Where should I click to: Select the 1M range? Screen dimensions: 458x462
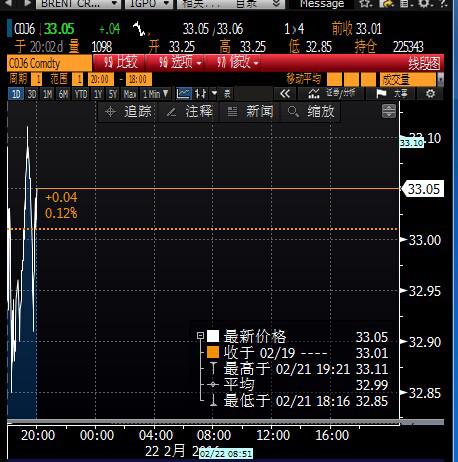click(x=48, y=94)
